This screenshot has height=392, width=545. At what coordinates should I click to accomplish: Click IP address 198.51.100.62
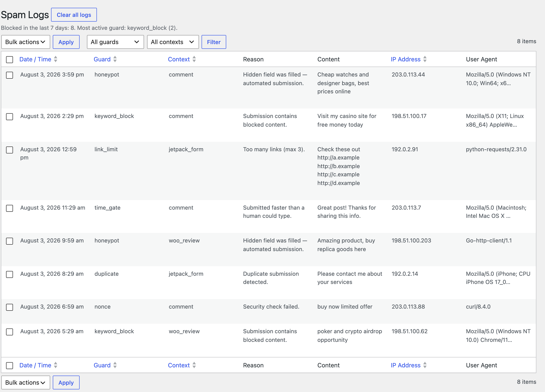click(410, 331)
